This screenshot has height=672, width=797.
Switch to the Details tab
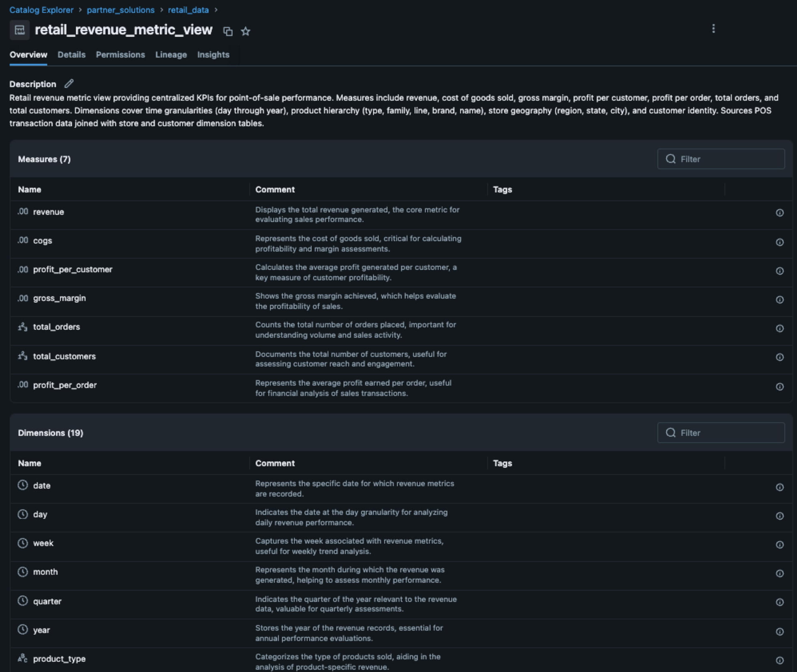tap(71, 55)
